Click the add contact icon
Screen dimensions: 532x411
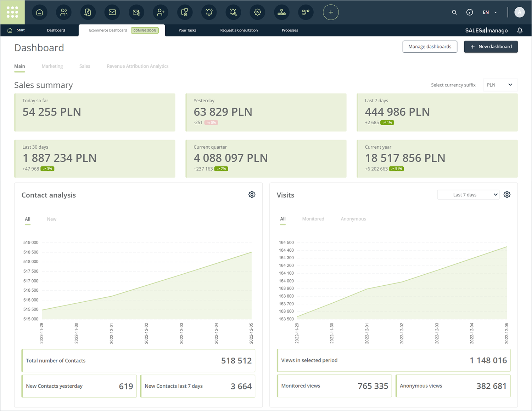pos(161,12)
